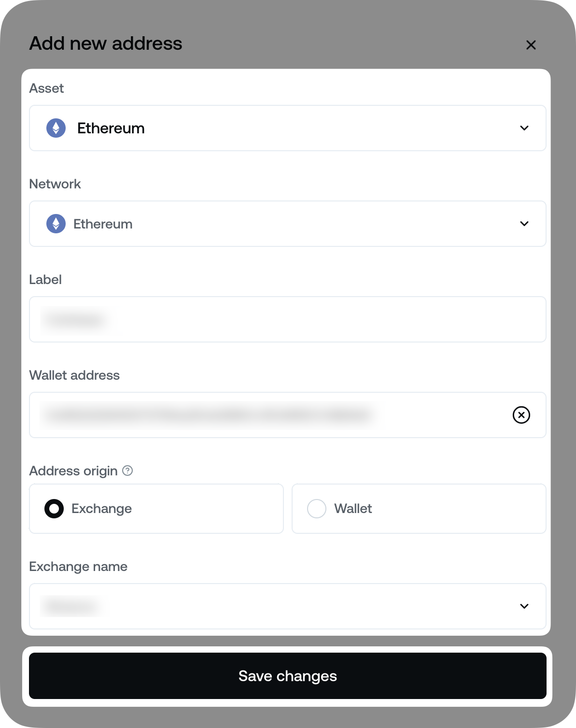Click the circular clear icon in Wallet address field
The image size is (576, 728).
[521, 415]
